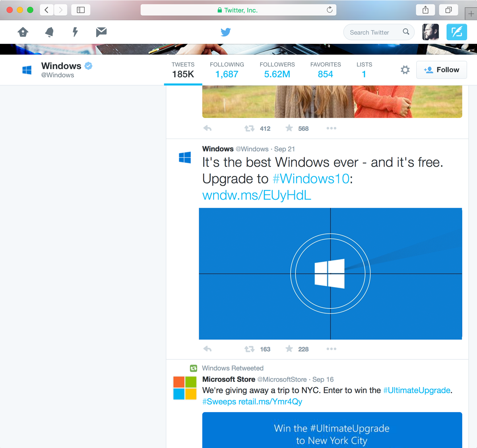Viewport: 477px width, 448px height.
Task: Click the #Sweeps hashtag
Action: [x=219, y=401]
